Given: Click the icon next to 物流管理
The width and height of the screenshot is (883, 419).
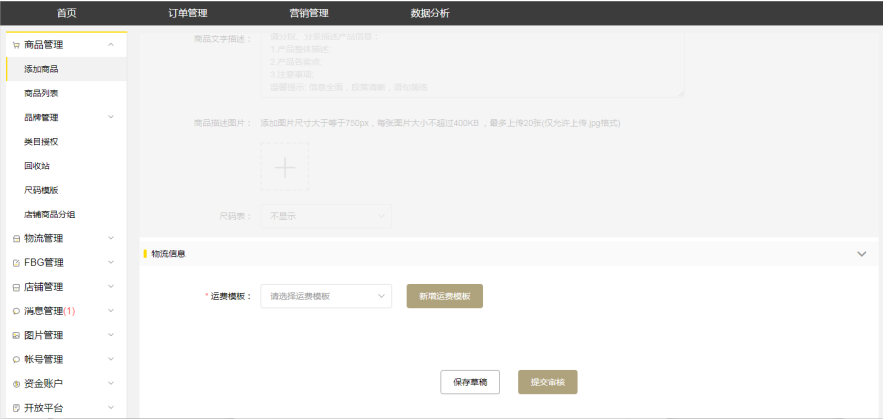Looking at the screenshot, I should coord(16,239).
